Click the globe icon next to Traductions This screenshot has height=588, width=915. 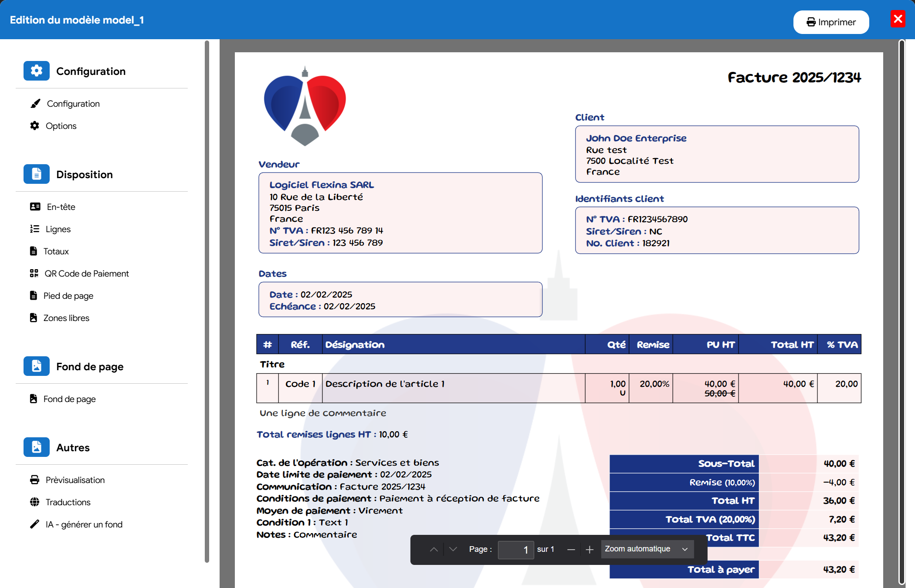pos(35,502)
